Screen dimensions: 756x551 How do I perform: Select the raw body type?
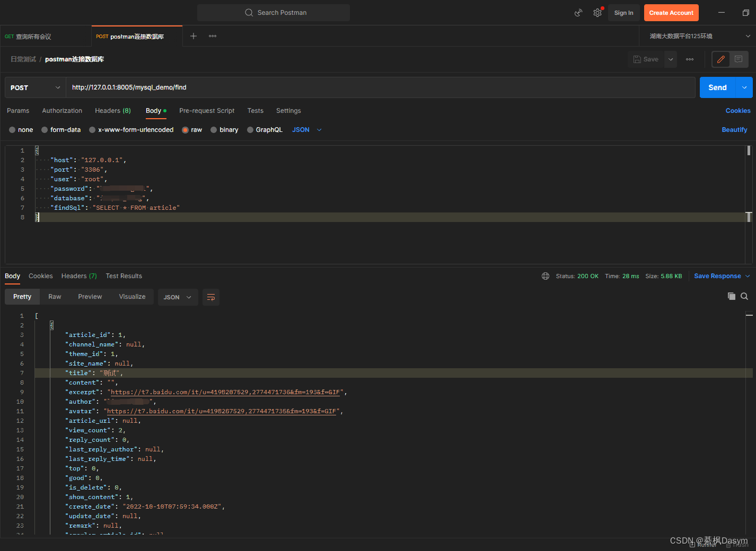[192, 130]
